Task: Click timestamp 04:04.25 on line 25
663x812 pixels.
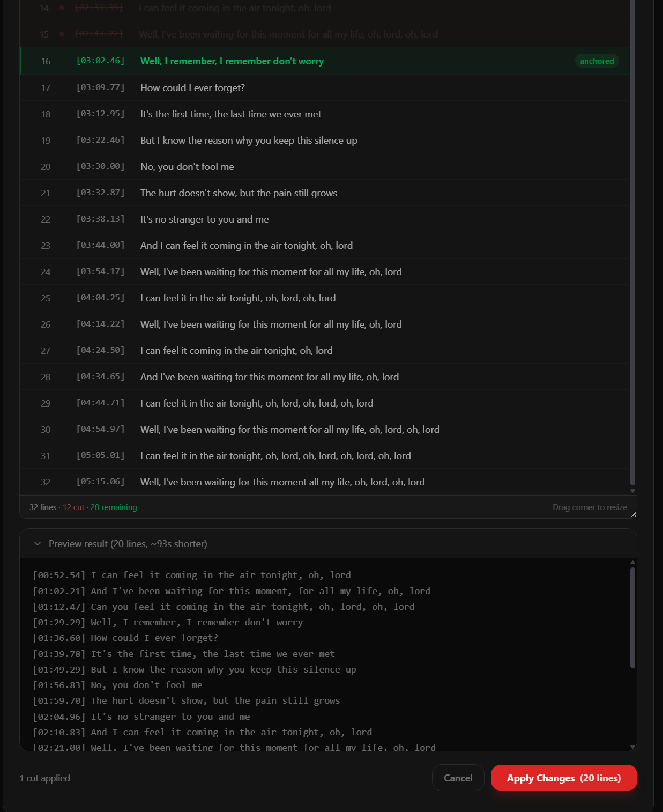Action: [100, 298]
